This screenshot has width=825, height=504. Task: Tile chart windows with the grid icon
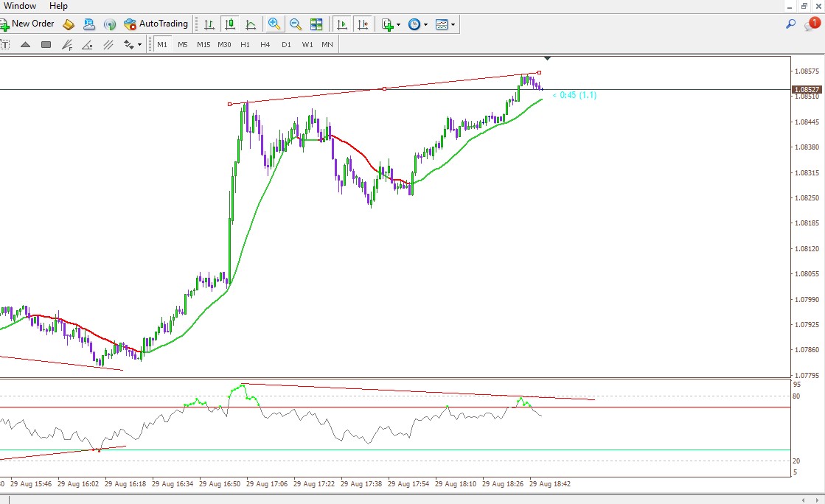pos(316,24)
